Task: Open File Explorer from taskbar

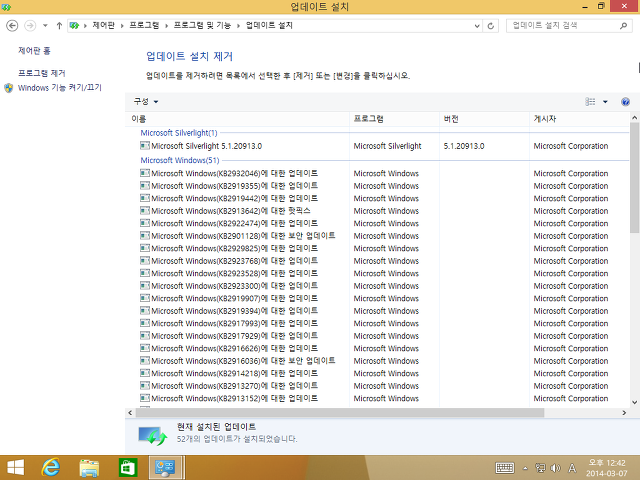Action: point(89,468)
